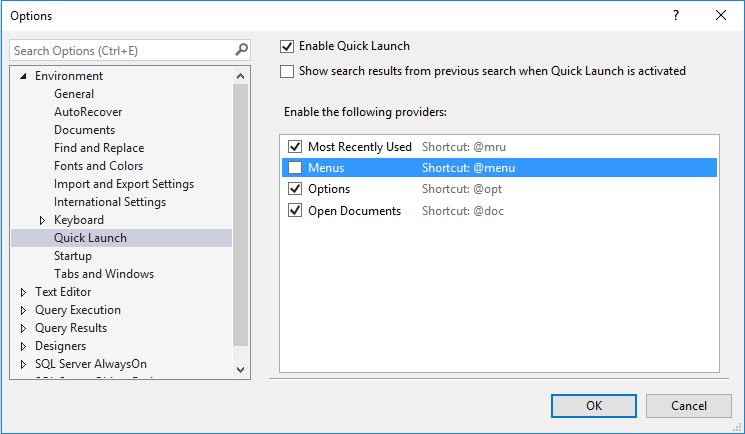Collapse the Environment tree node

click(x=24, y=76)
